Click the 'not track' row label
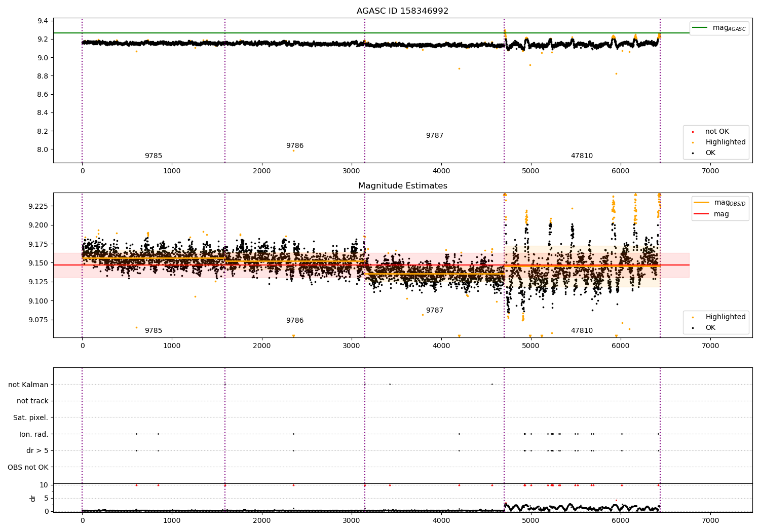The height and width of the screenshot is (532, 760). tap(32, 401)
